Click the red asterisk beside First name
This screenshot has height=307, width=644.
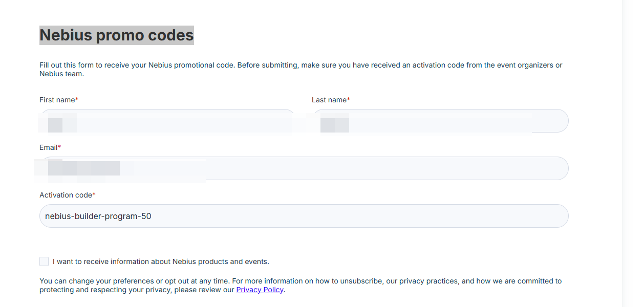click(x=77, y=99)
